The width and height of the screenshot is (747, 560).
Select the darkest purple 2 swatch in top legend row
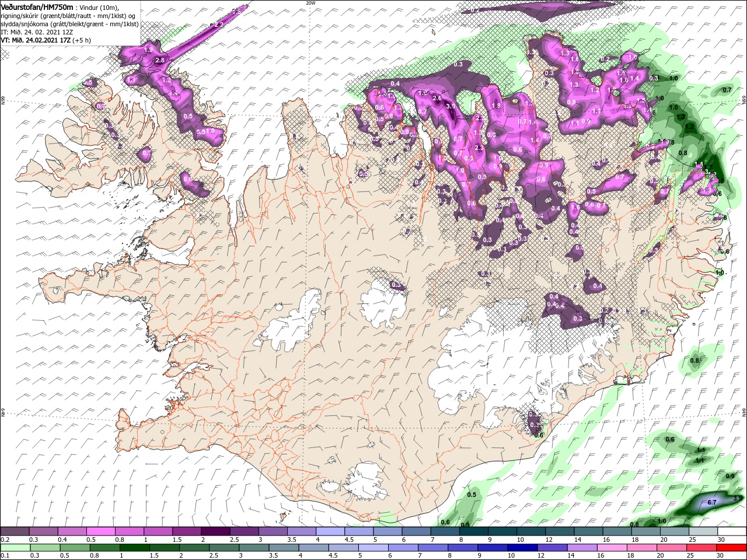click(216, 531)
